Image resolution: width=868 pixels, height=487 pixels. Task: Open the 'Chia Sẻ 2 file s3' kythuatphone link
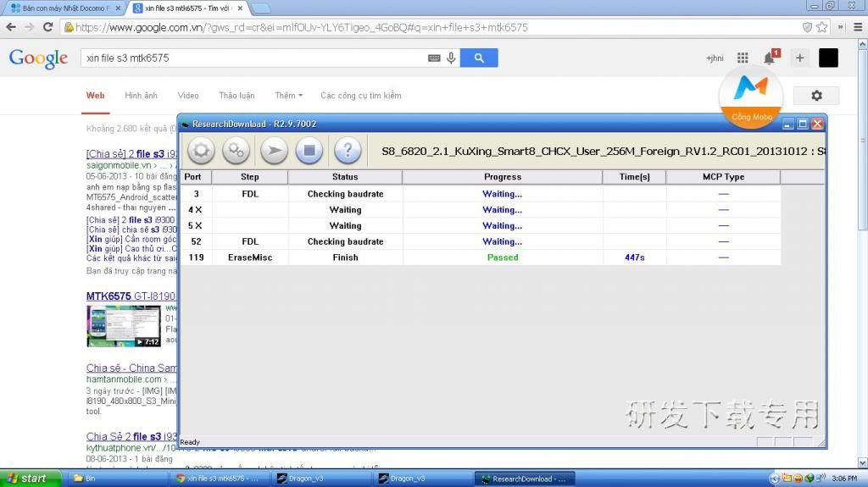[131, 436]
